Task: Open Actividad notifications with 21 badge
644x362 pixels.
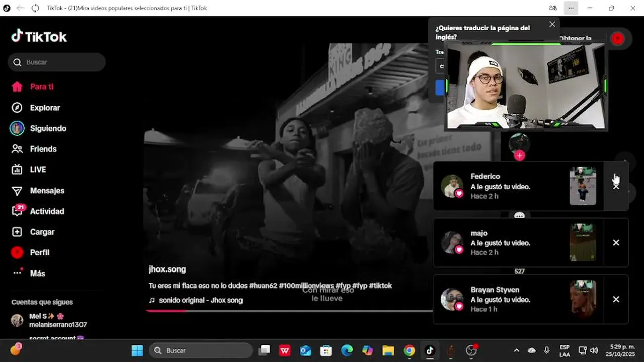Action: click(x=38, y=211)
